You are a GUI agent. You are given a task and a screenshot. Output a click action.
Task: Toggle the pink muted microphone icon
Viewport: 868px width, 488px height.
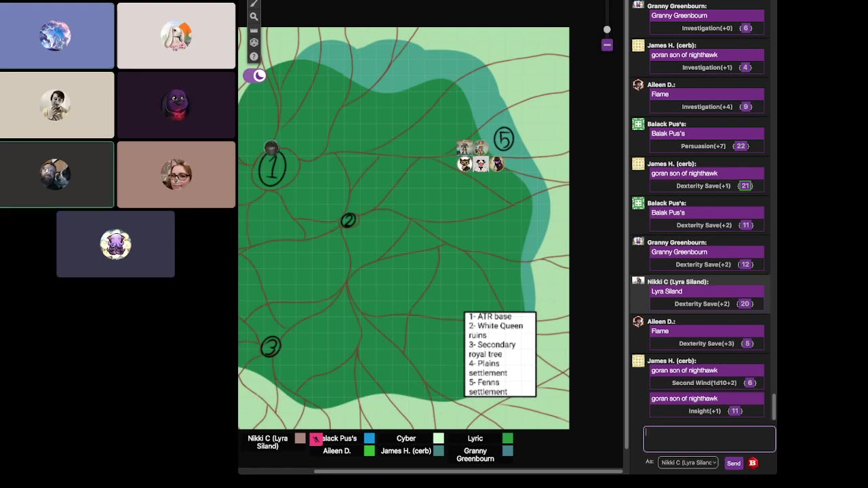tap(316, 439)
